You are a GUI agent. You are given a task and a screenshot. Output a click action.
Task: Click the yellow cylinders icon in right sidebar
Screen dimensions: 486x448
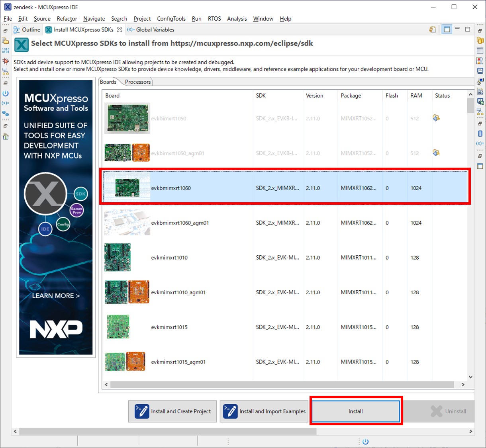(480, 41)
